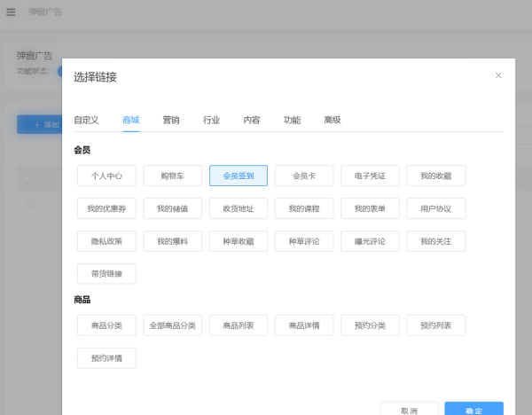Select the 预约详情 option
The image size is (532, 415).
tap(106, 358)
